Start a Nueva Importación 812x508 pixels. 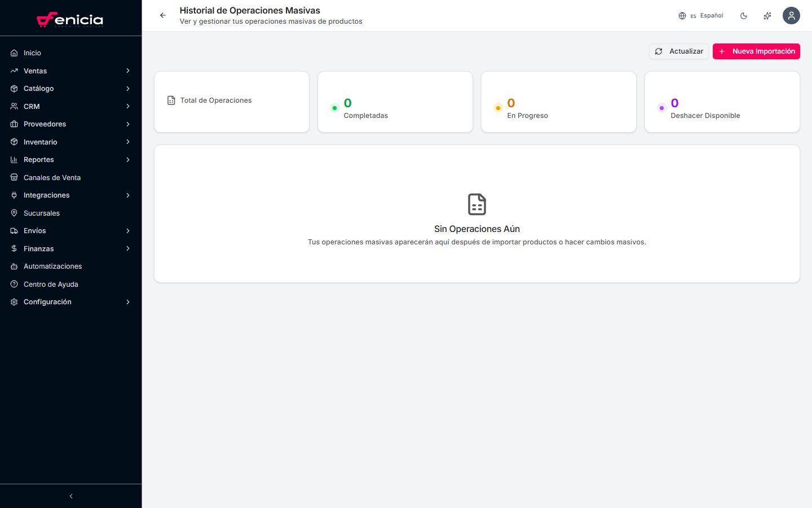click(756, 51)
